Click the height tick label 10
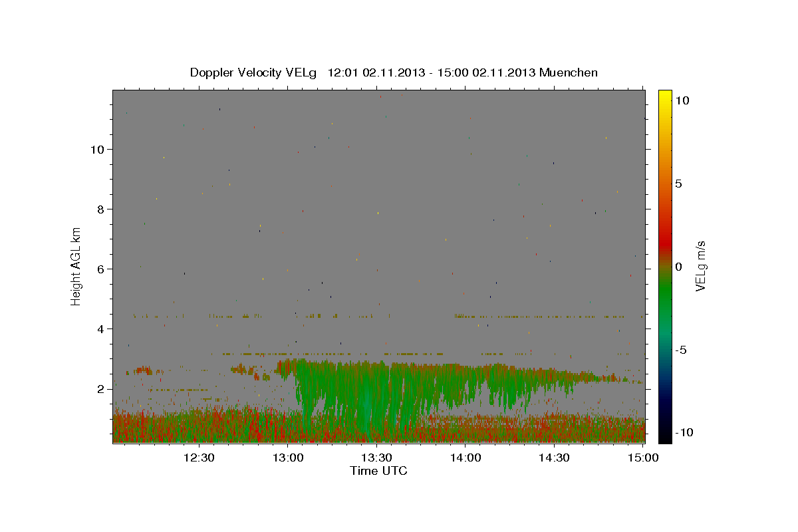 pos(98,150)
